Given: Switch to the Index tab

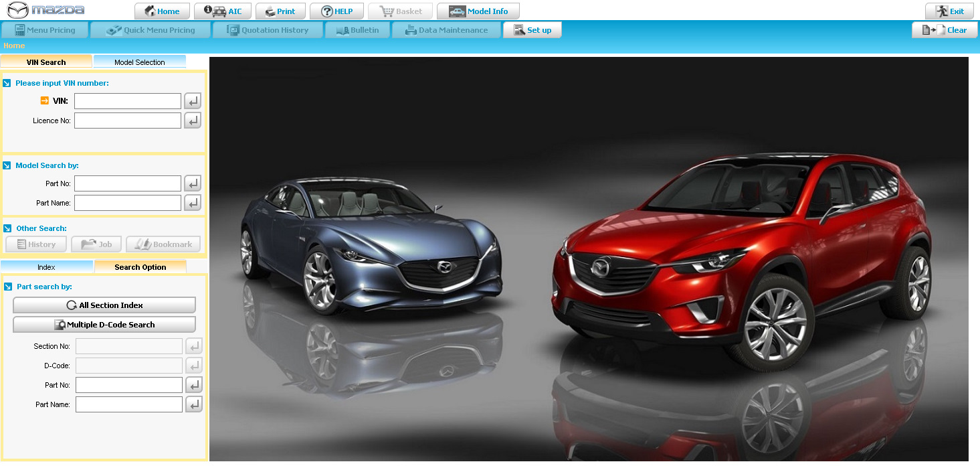Looking at the screenshot, I should click(46, 266).
